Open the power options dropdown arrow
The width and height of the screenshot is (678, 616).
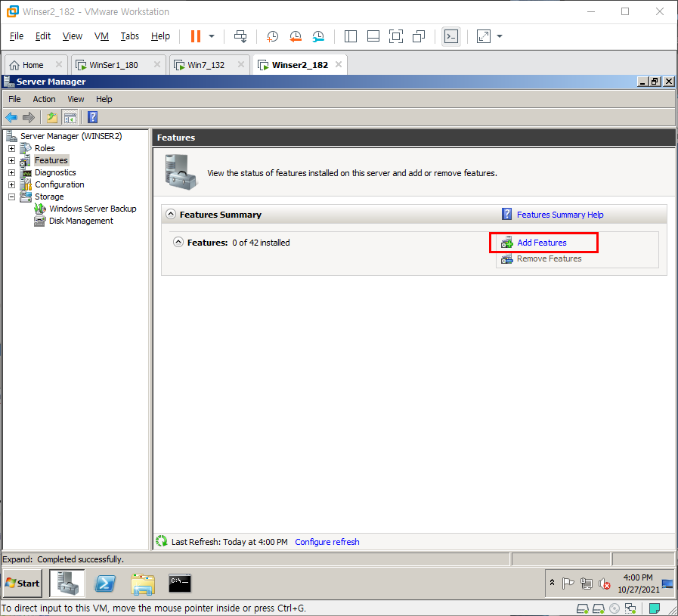[212, 36]
